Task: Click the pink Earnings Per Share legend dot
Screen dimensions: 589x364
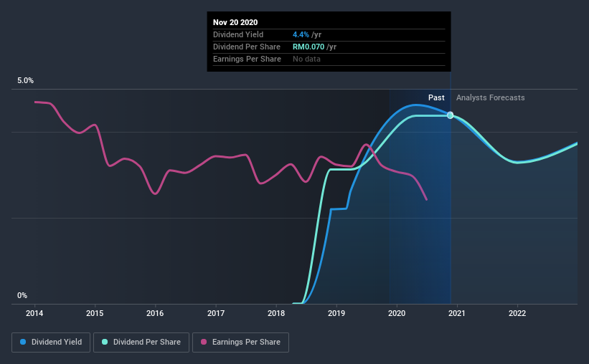Action: (204, 343)
